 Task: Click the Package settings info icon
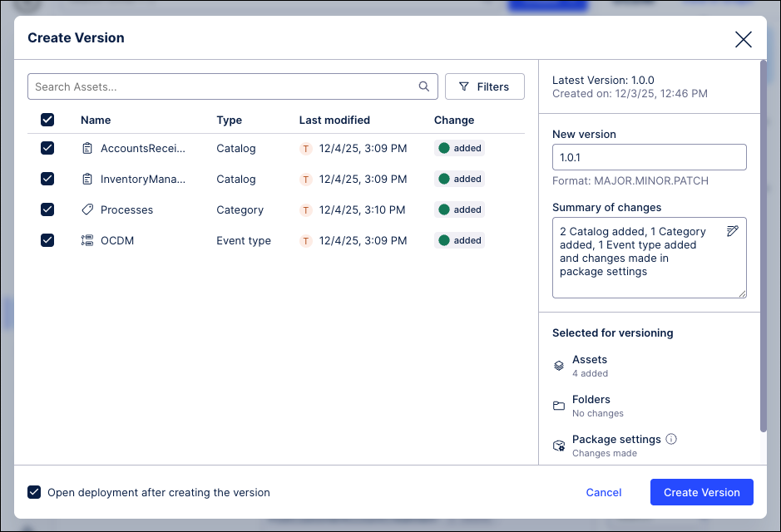[672, 439]
